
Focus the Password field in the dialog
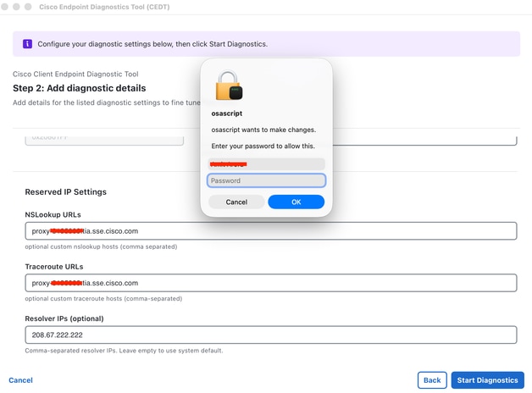click(266, 180)
